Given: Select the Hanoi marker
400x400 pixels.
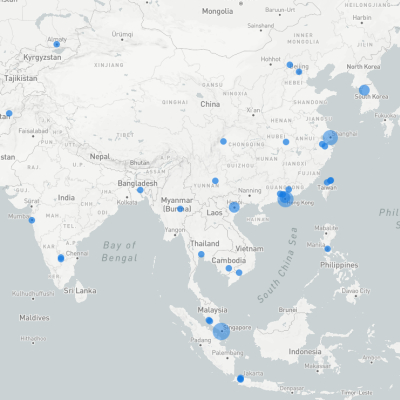Looking at the screenshot, I should point(234,208).
